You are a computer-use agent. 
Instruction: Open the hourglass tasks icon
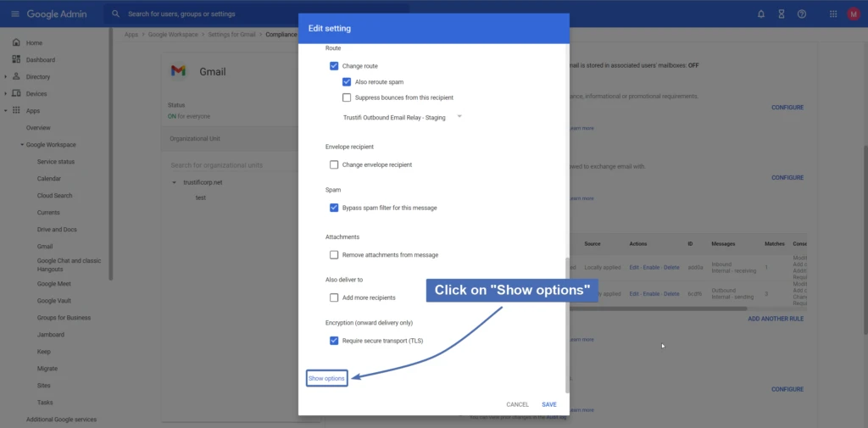point(781,14)
